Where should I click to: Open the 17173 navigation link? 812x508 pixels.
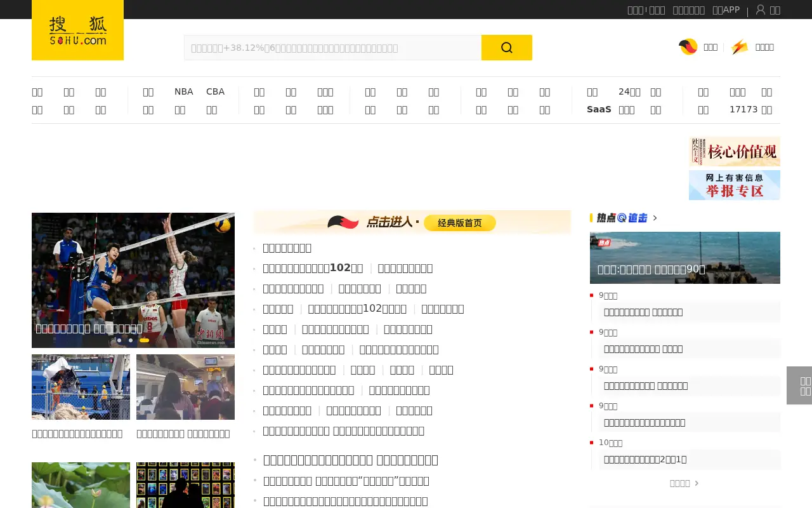[743, 109]
